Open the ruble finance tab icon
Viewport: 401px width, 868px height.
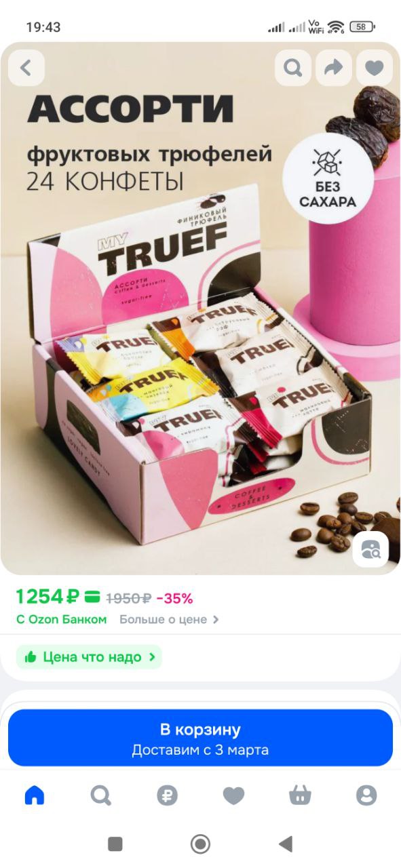coord(167,795)
